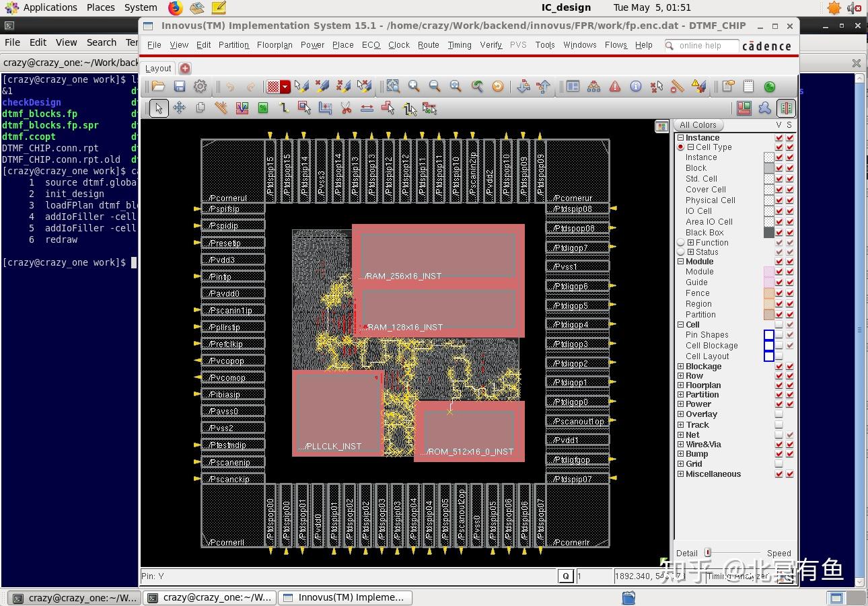Click the Open Design folder icon

pyautogui.click(x=158, y=86)
